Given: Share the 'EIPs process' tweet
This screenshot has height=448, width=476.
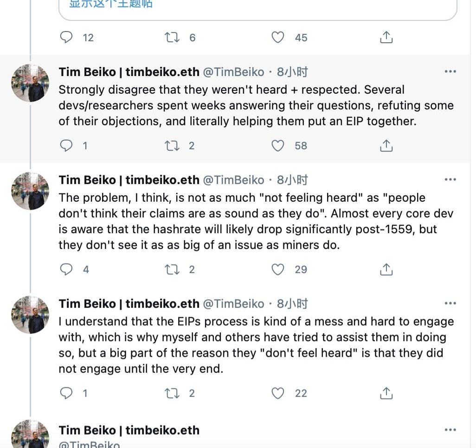Looking at the screenshot, I should coord(386,393).
